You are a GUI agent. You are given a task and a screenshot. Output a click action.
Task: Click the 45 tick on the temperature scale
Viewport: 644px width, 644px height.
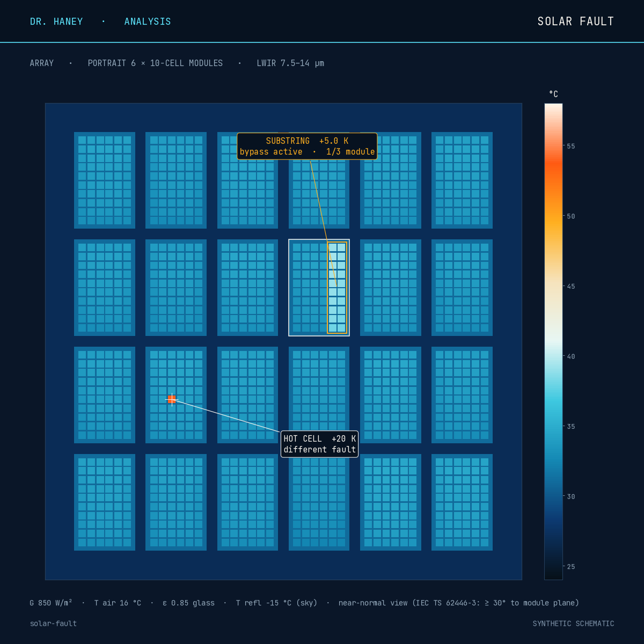point(571,287)
